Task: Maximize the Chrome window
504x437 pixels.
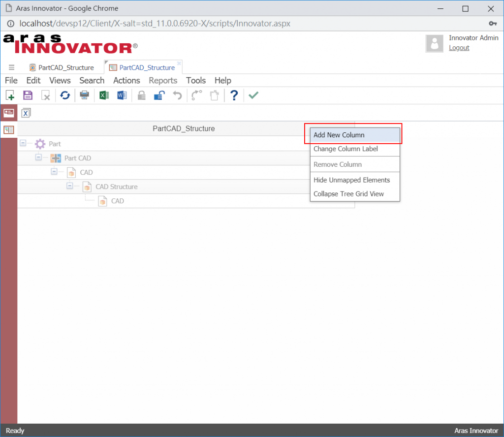Action: (465, 9)
